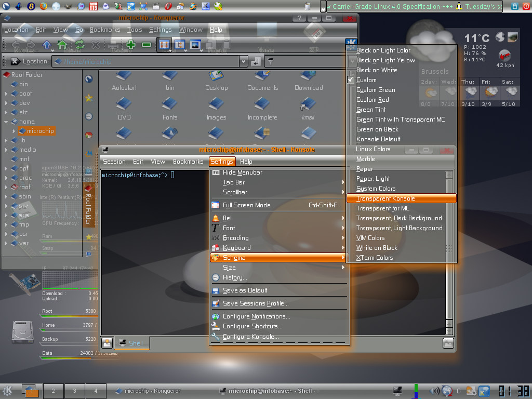Viewport: 532px width, 399px height.
Task: Zoom in with the green plus icon
Action: coord(130,45)
